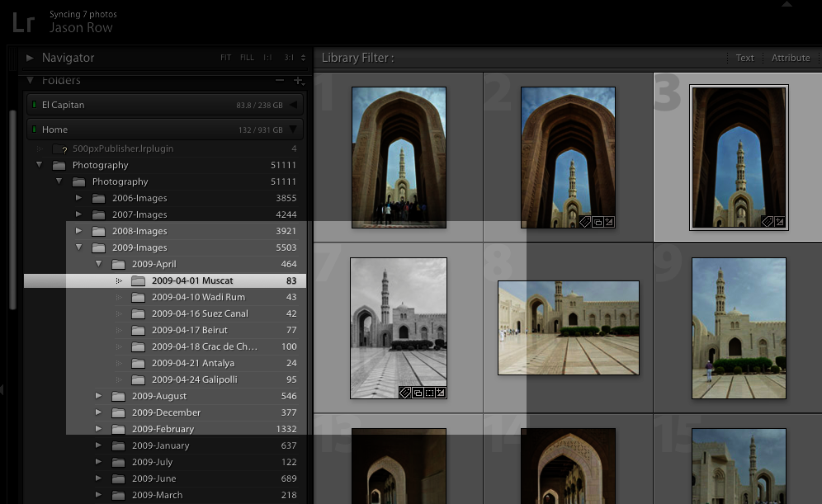Screen dimensions: 822x504
Task: Click the collection badge on thumbnail 2
Action: click(597, 222)
